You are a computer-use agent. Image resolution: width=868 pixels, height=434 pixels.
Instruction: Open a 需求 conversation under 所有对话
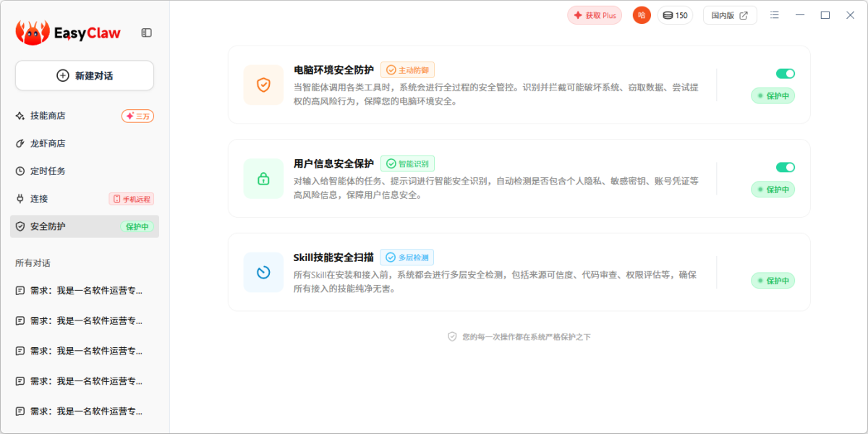click(85, 290)
